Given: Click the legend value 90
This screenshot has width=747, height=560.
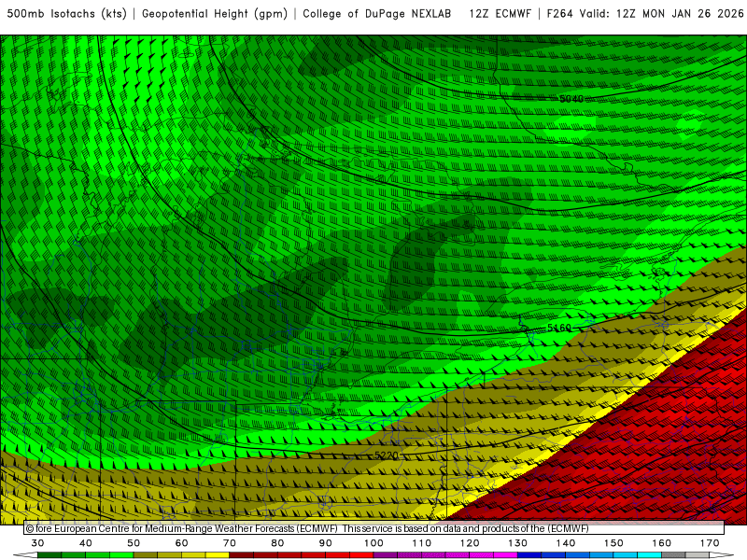Looking at the screenshot, I should 325,543.
